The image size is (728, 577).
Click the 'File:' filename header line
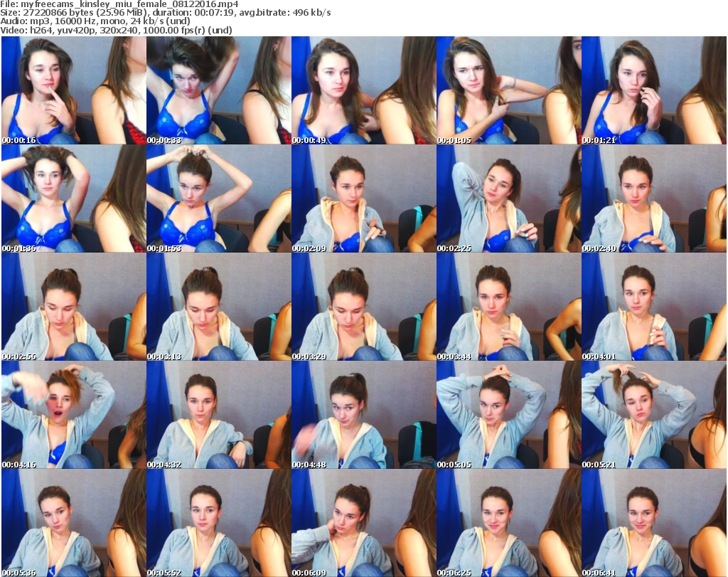(x=119, y=4)
